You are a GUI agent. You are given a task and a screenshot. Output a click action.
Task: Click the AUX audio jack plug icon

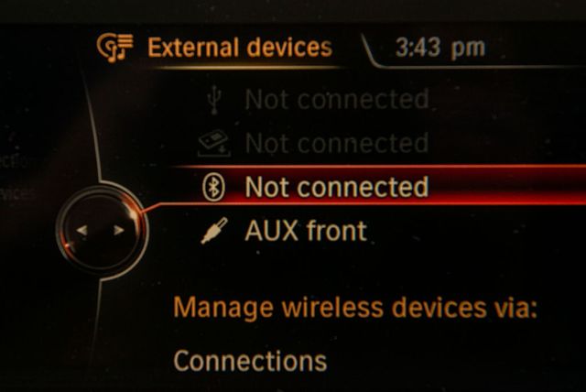pyautogui.click(x=214, y=231)
